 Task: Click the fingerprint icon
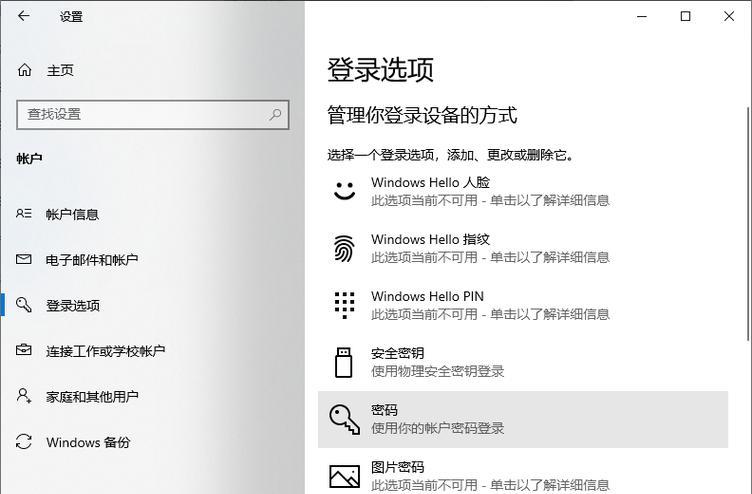[344, 248]
